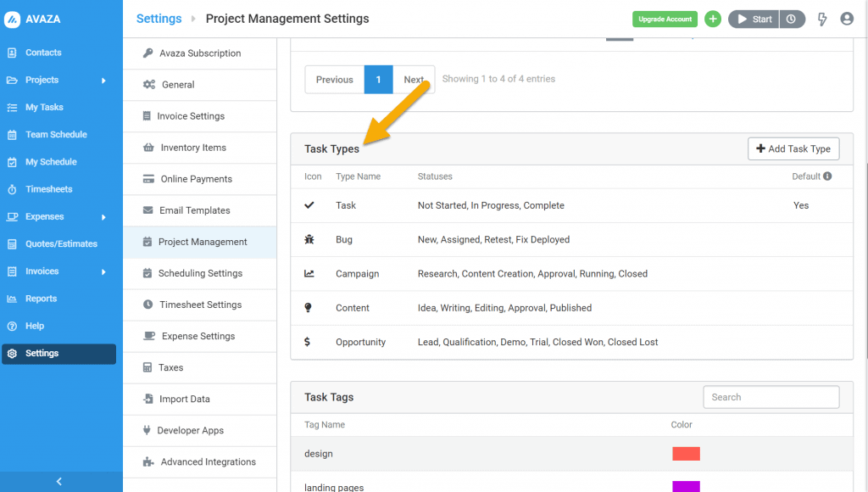Collapse the left sidebar with chevron
Screen dimensions: 868x492
59,482
